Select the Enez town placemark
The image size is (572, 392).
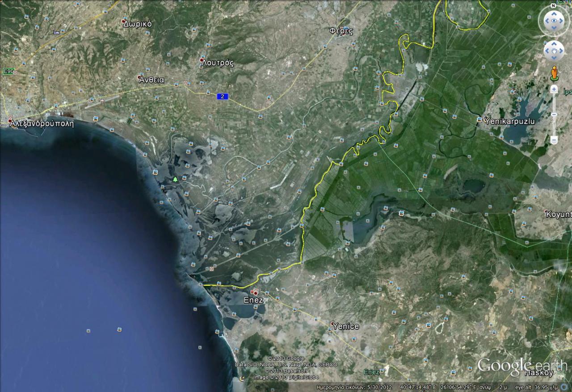coord(255,292)
